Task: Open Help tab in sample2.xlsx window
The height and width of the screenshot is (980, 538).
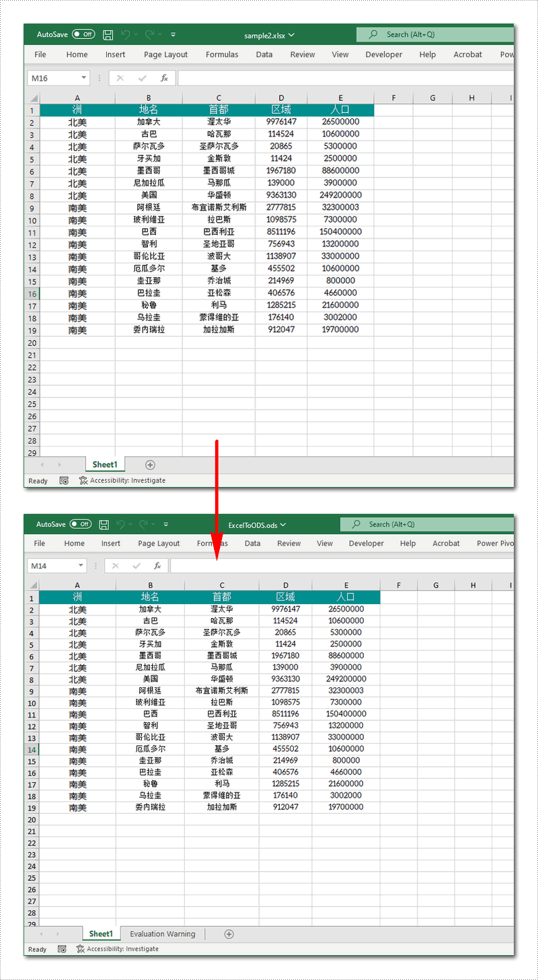Action: 428,54
